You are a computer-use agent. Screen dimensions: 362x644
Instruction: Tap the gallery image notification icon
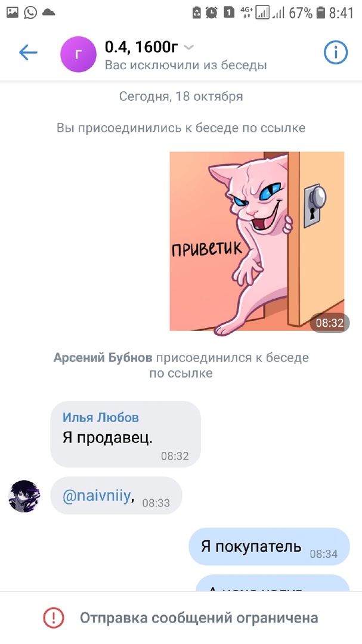click(13, 13)
